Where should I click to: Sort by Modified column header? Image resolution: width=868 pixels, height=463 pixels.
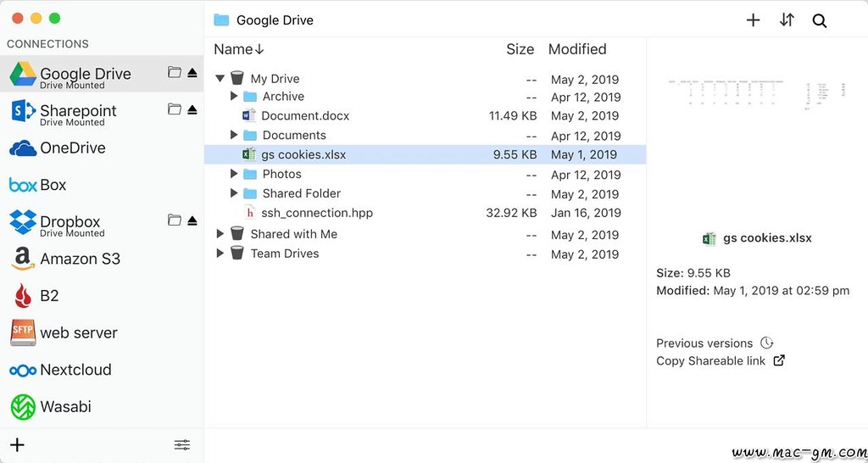pos(577,49)
